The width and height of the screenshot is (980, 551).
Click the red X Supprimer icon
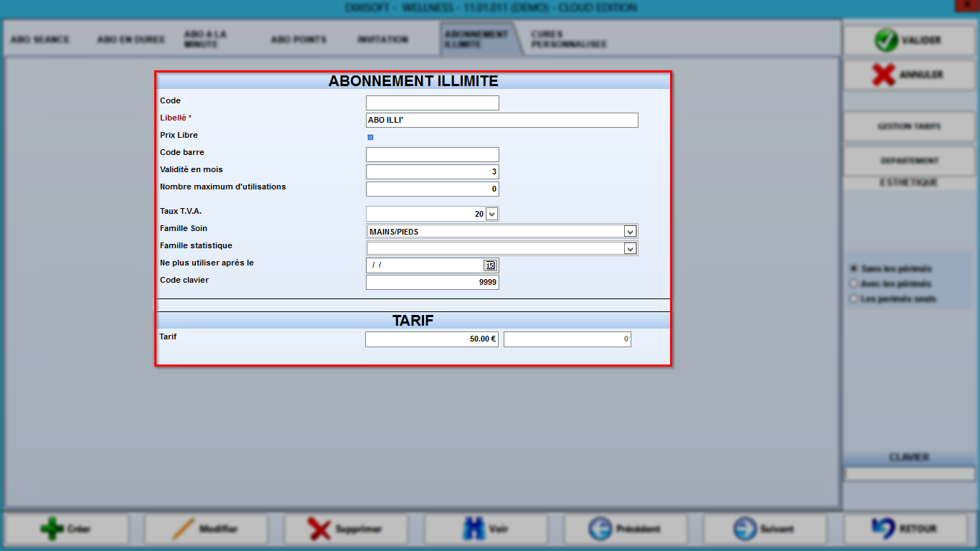(319, 529)
